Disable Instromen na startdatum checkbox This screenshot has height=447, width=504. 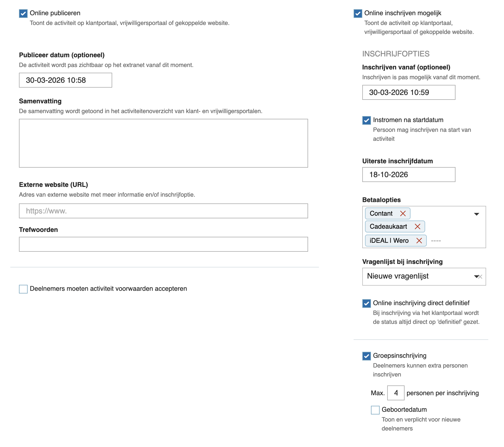pos(366,120)
